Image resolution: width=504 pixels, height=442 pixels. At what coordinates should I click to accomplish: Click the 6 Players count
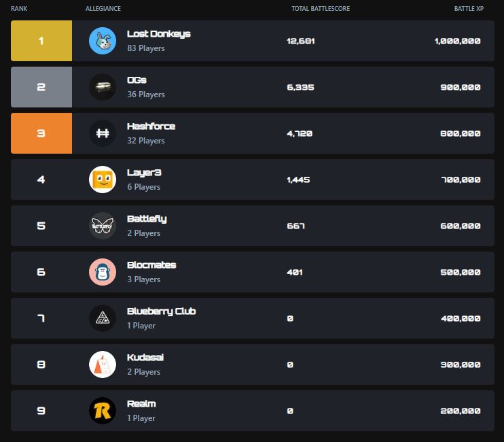(144, 187)
